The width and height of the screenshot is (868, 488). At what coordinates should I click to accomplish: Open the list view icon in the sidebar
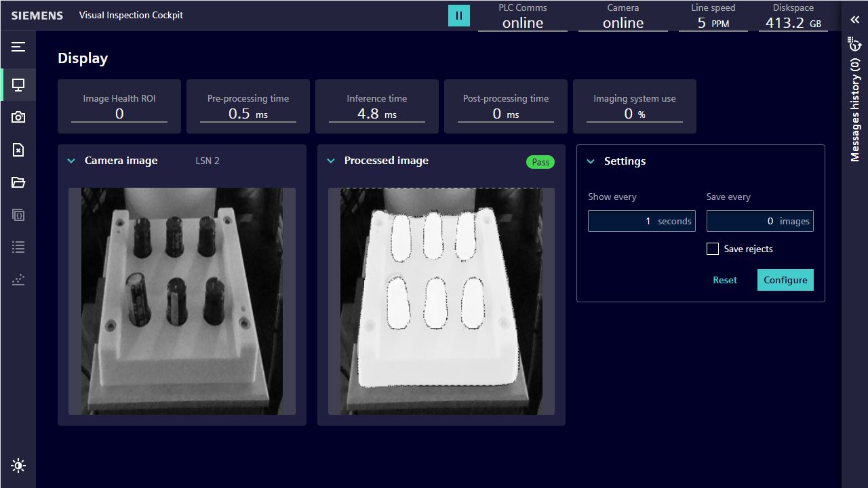coord(18,247)
